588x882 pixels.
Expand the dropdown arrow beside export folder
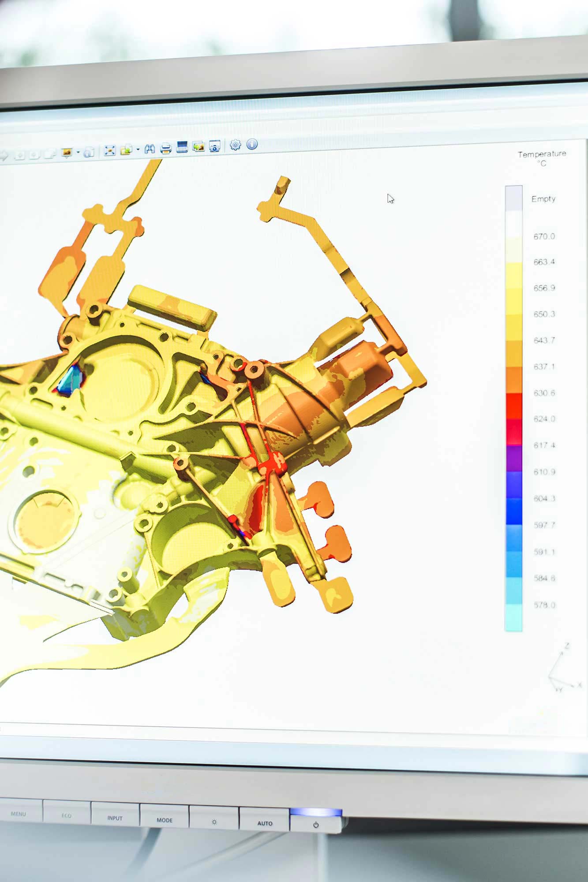point(138,150)
